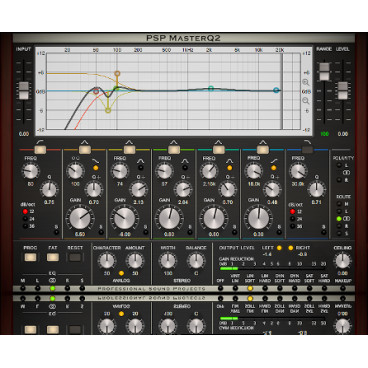Set EQ mode to S
The width and height of the screenshot is (368, 368).
tap(82, 288)
